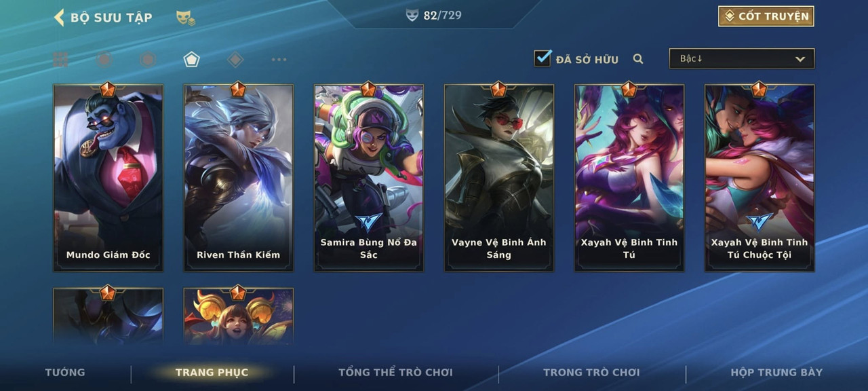Select the hexagon tier filter icon
This screenshot has height=391, width=868.
click(147, 60)
